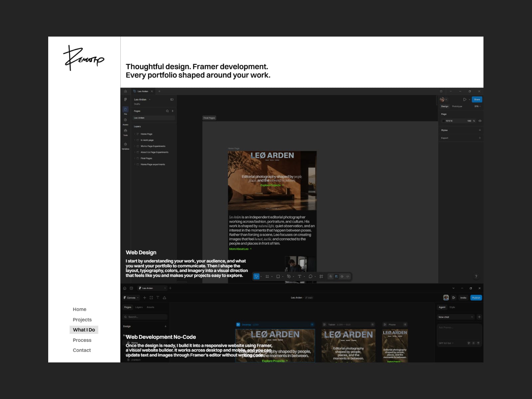
Task: Select the Comment tool in Figma's toolbar
Action: 310,276
